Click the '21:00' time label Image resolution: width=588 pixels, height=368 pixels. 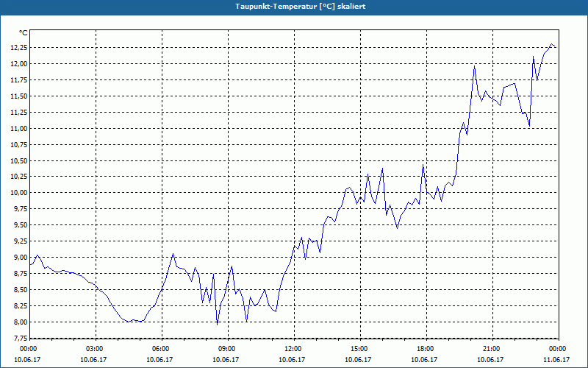pyautogui.click(x=492, y=349)
